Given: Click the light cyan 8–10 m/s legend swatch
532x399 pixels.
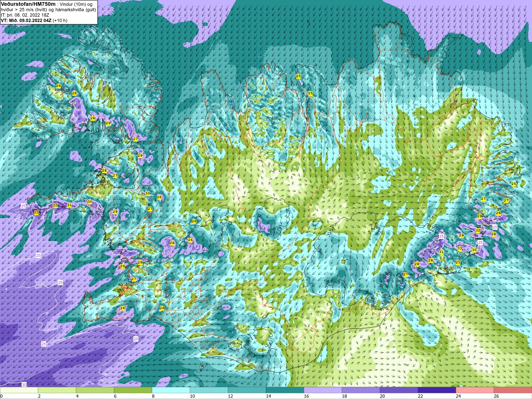Looking at the screenshot, I should [x=171, y=390].
